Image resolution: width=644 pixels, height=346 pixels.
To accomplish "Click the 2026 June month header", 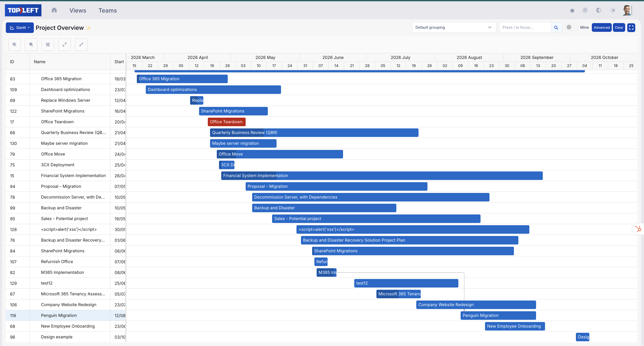I will (333, 58).
